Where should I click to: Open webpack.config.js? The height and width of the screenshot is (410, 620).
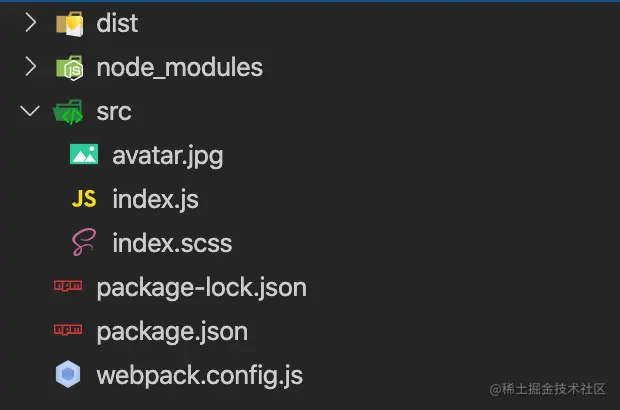[199, 376]
